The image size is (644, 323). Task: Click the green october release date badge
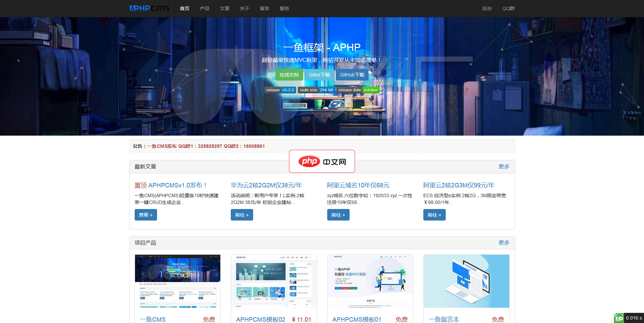click(x=371, y=90)
